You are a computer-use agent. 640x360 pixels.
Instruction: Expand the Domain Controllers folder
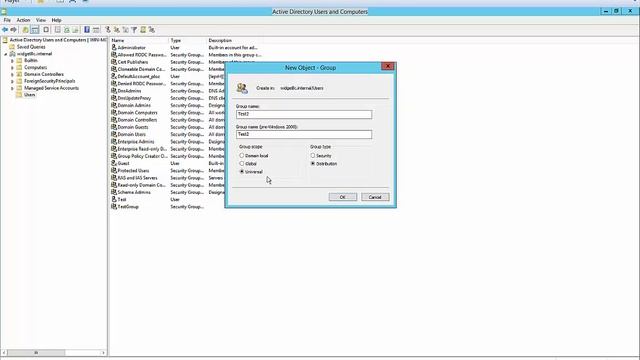point(12,74)
